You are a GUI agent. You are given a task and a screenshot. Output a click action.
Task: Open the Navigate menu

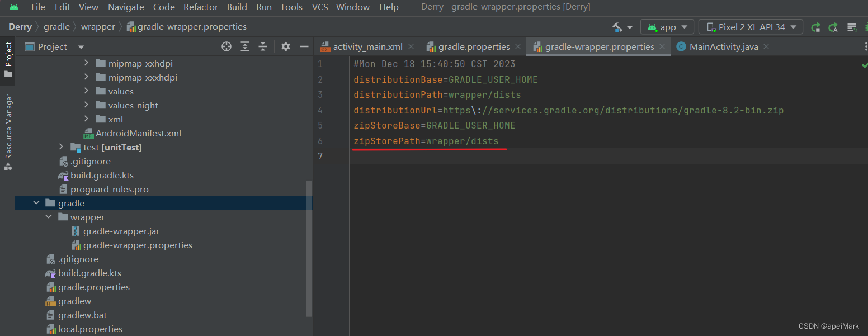point(126,7)
